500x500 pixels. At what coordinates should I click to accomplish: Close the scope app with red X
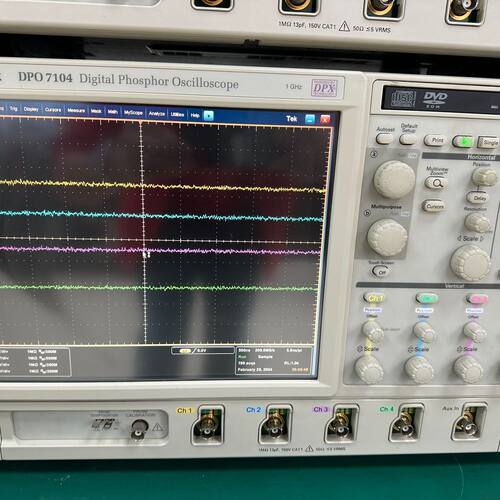325,119
